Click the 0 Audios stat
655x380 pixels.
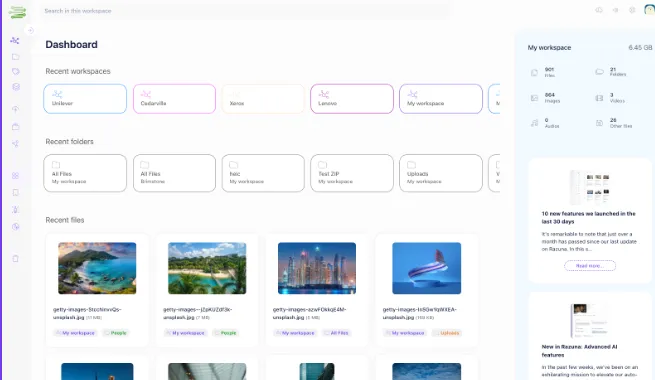tap(545, 123)
